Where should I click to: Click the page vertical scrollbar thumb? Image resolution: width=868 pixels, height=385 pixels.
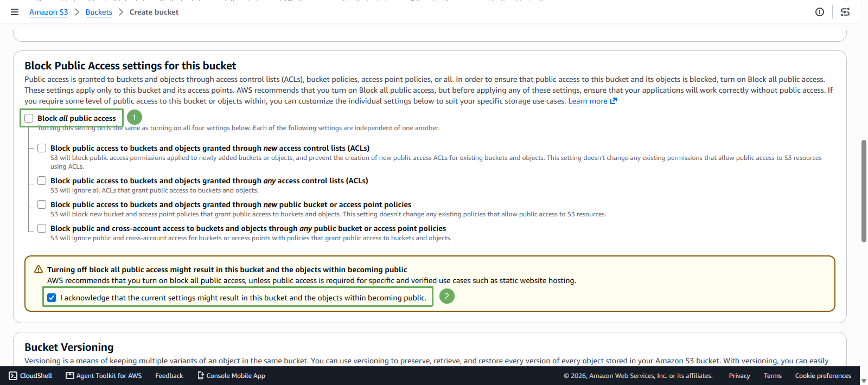click(864, 191)
